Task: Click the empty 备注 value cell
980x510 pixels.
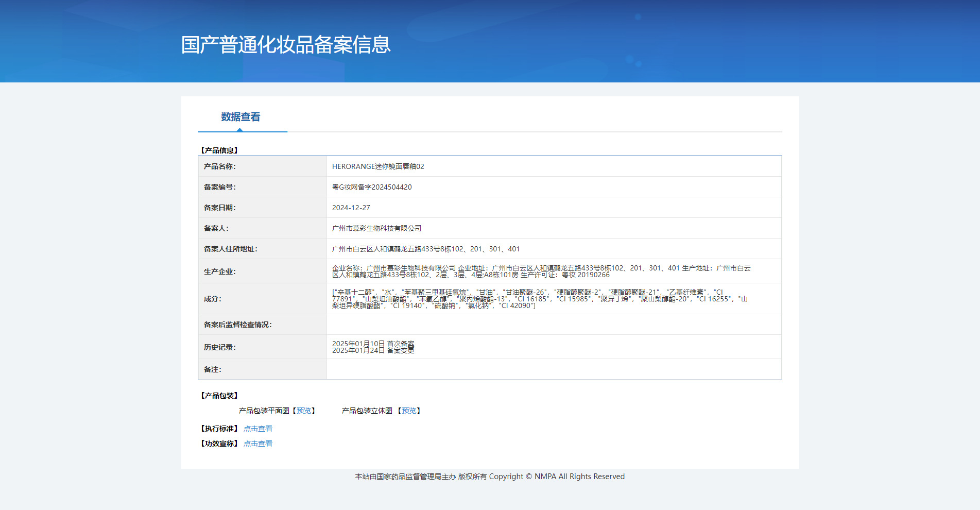Action: coord(554,369)
